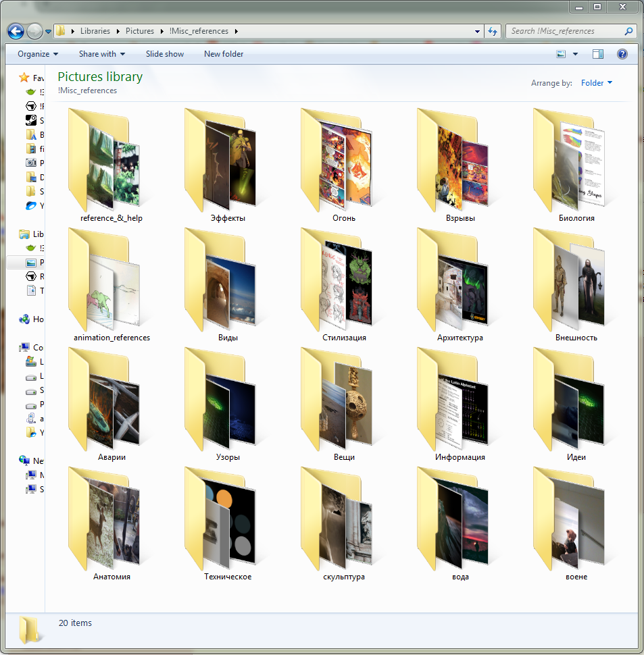This screenshot has width=644, height=655.
Task: Select the Network icon in navigation pane
Action: (24, 461)
